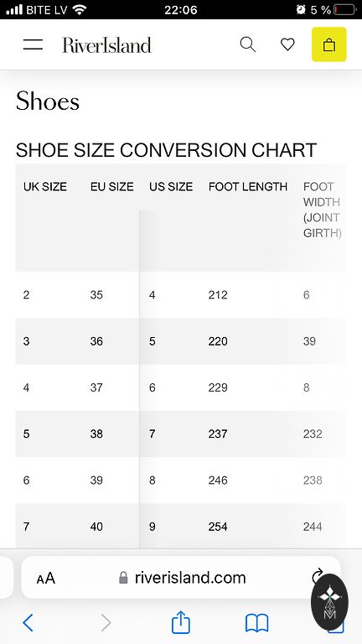362x644 pixels.
Task: Tap the search magnifier icon
Action: pyautogui.click(x=247, y=44)
